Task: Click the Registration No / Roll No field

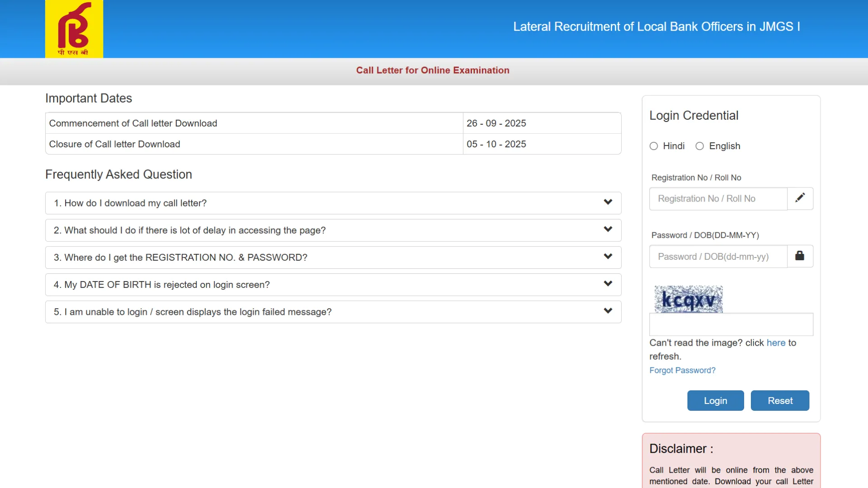Action: [x=718, y=199]
